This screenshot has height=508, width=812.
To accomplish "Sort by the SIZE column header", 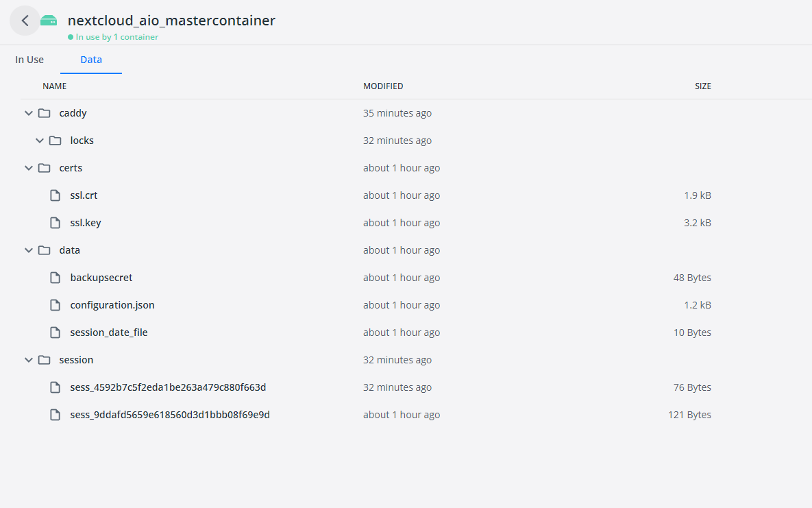I will pyautogui.click(x=703, y=86).
